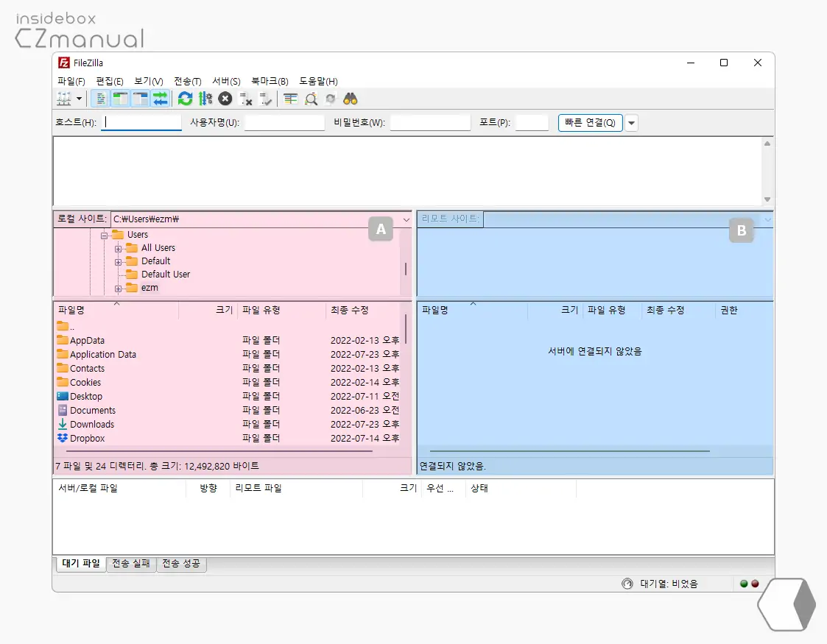Screen dimensions: 827x644
Task: Open the 전송(T) menu
Action: pyautogui.click(x=187, y=82)
